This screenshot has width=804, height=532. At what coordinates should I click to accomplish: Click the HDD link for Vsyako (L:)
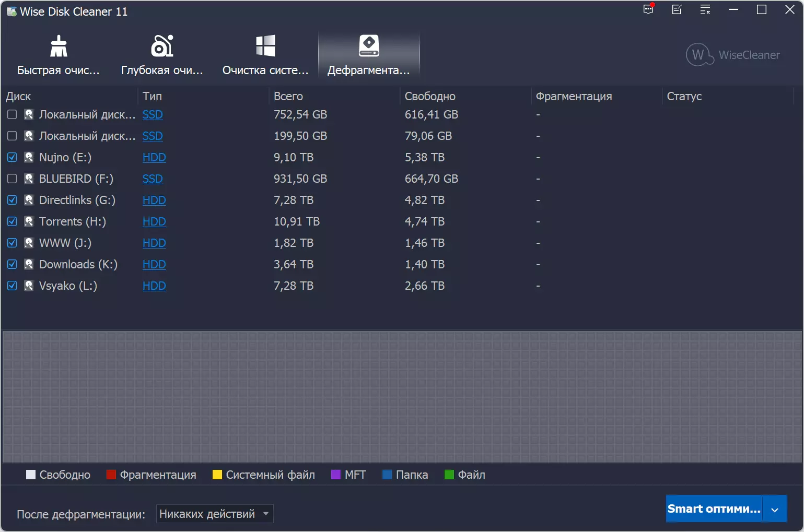(154, 286)
